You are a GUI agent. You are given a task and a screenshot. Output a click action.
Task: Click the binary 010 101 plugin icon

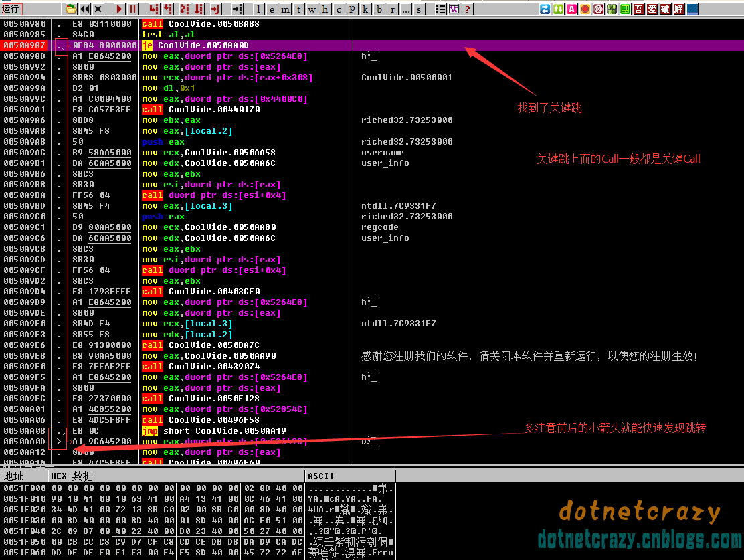tap(612, 9)
